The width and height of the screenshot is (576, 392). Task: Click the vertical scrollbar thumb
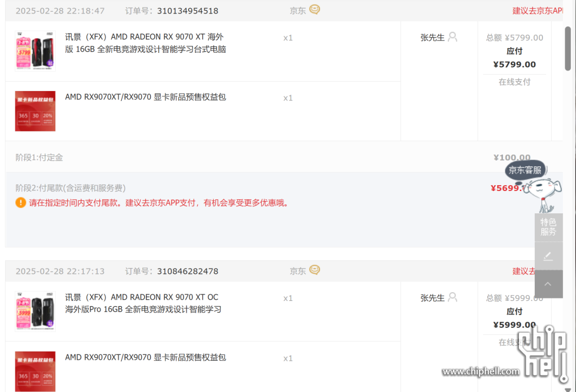coord(568,48)
